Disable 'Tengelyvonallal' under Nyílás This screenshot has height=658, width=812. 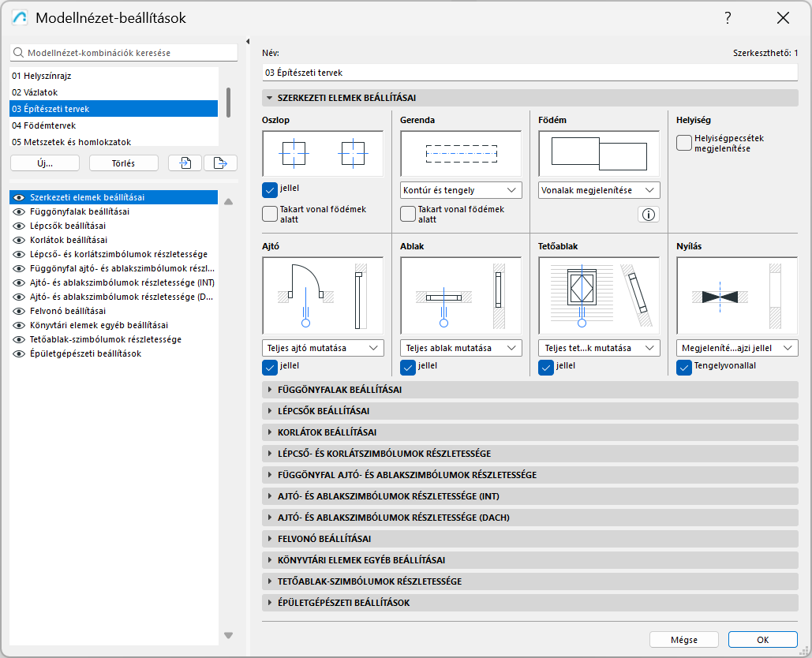point(682,367)
